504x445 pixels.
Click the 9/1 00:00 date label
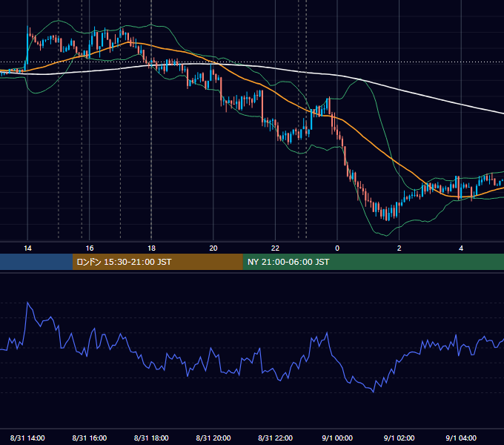pos(337,438)
